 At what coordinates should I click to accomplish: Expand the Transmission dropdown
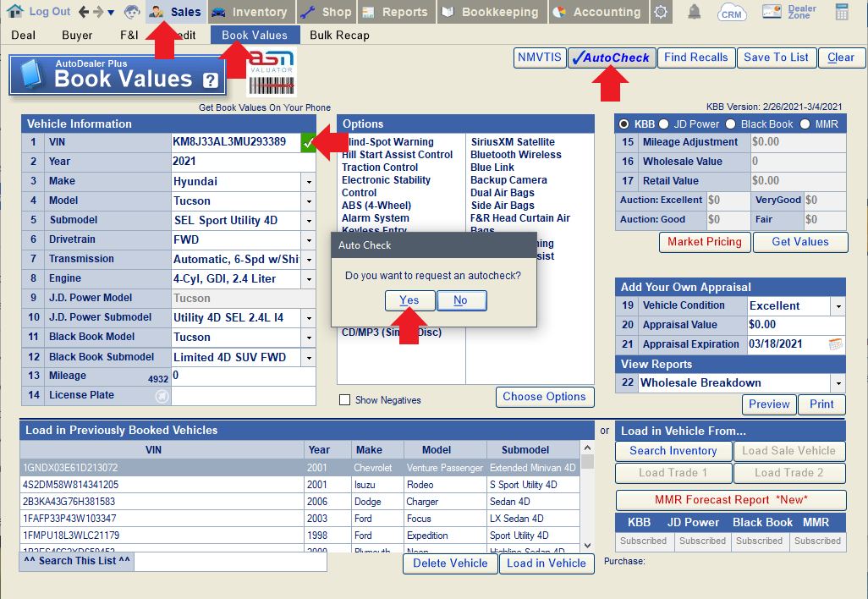click(x=309, y=259)
